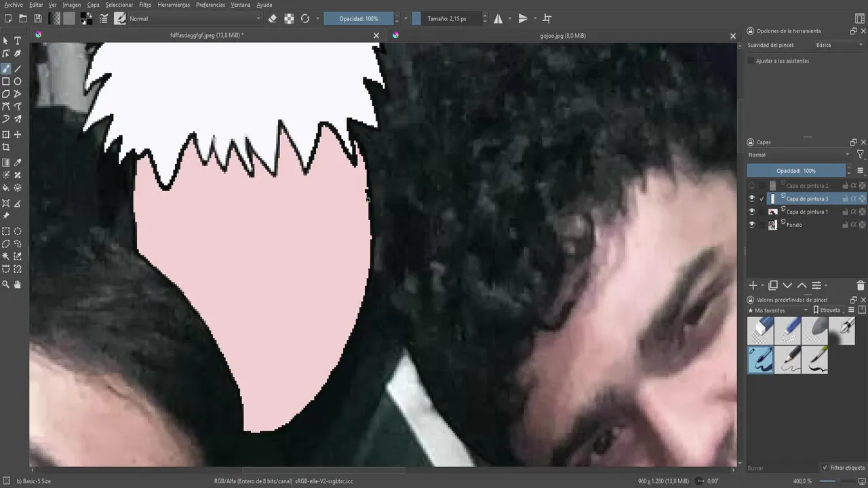Move layer down with arrow

(x=787, y=285)
